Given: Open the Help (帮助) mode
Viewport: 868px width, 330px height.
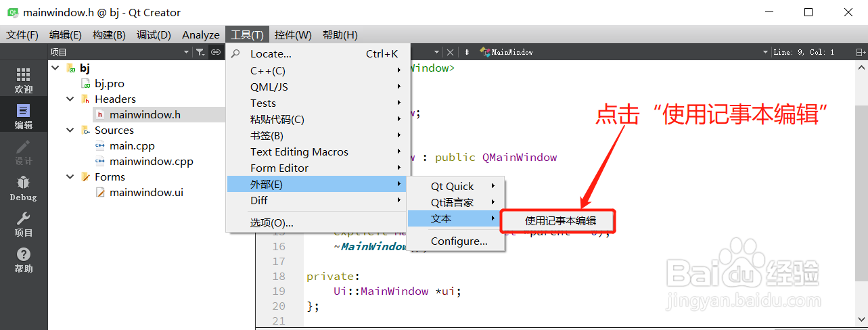Looking at the screenshot, I should (x=24, y=260).
